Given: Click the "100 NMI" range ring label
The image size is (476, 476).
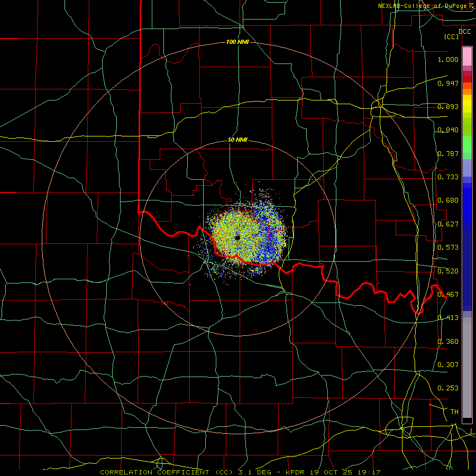Looking at the screenshot, I should pyautogui.click(x=237, y=42).
